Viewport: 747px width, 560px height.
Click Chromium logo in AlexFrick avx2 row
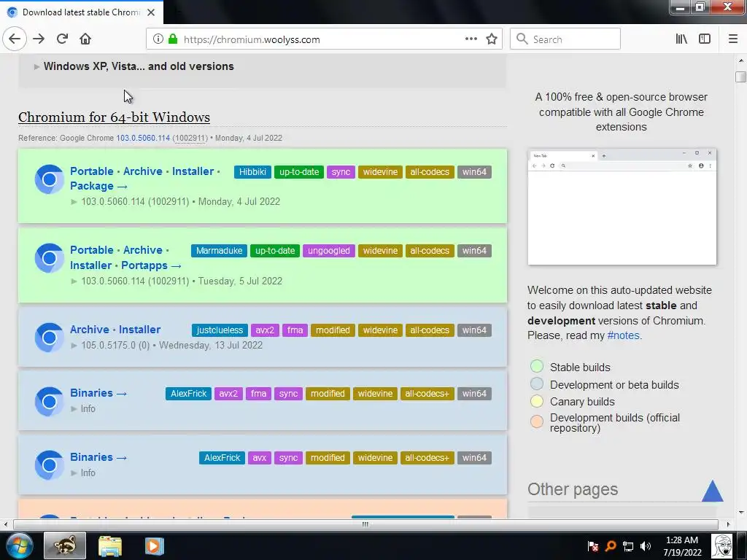[x=49, y=402]
